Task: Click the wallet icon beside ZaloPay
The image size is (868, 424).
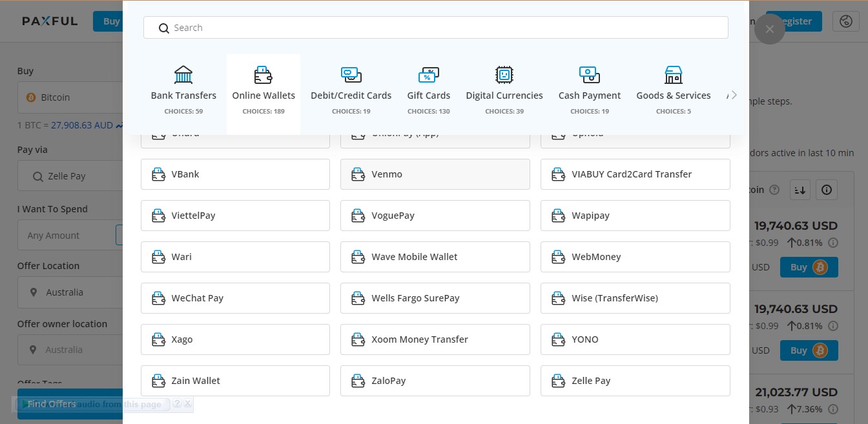Action: [x=358, y=381]
